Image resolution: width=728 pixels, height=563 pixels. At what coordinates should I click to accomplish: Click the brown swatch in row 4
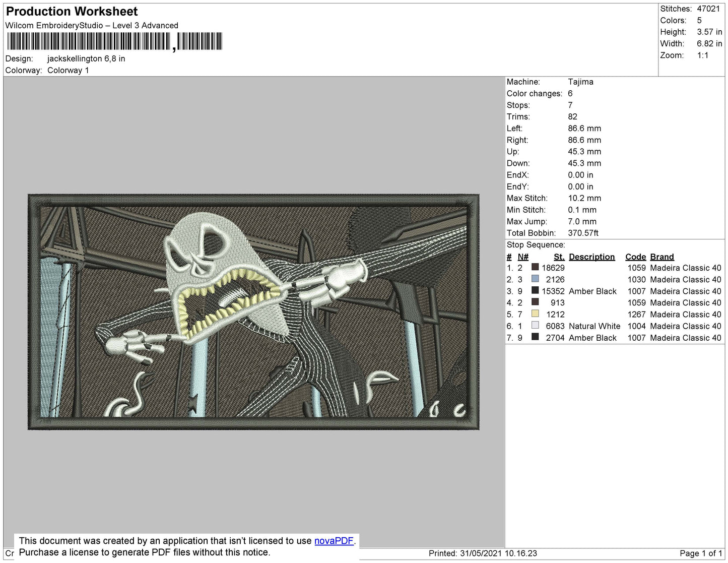tap(535, 302)
